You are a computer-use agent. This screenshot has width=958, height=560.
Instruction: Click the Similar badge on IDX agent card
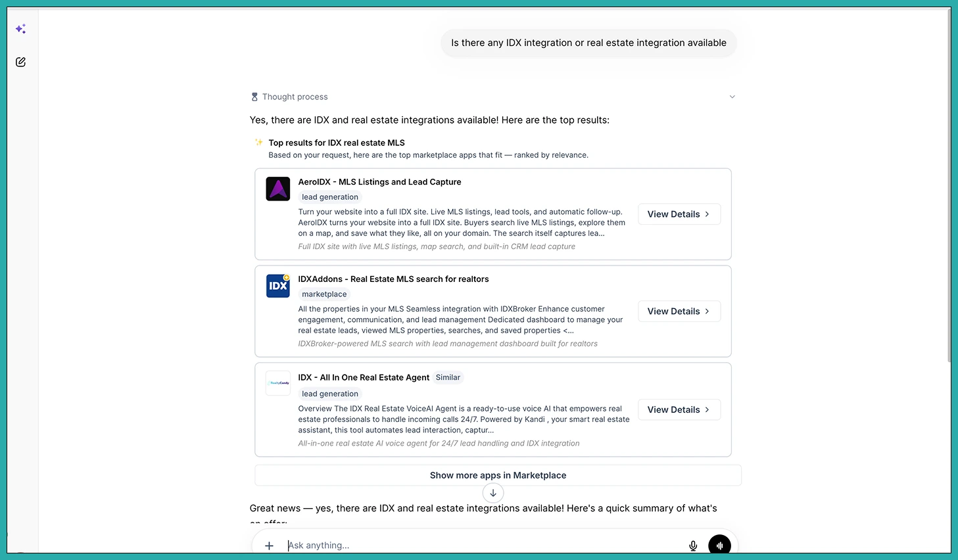pyautogui.click(x=448, y=377)
